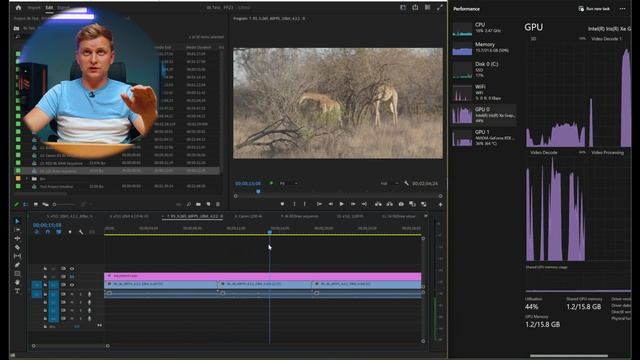Go to Out point in Program monitor
This screenshot has height=360, width=640.
tap(364, 204)
